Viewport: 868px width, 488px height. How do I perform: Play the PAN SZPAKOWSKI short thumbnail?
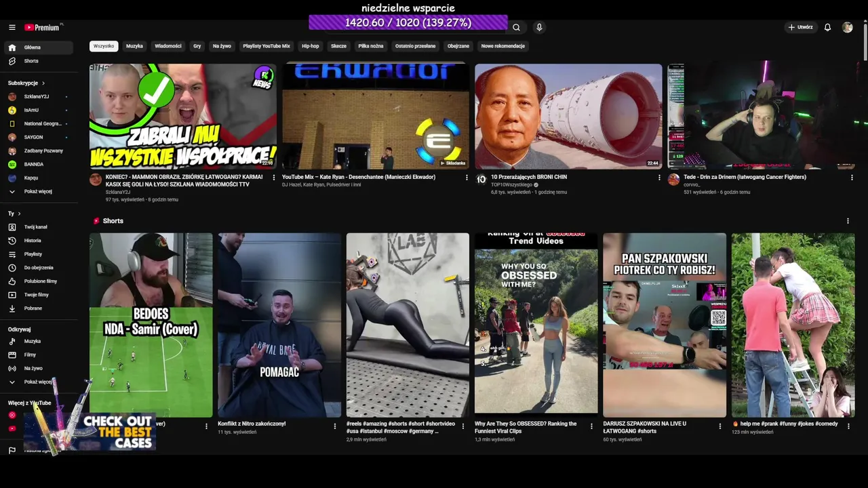coord(665,325)
